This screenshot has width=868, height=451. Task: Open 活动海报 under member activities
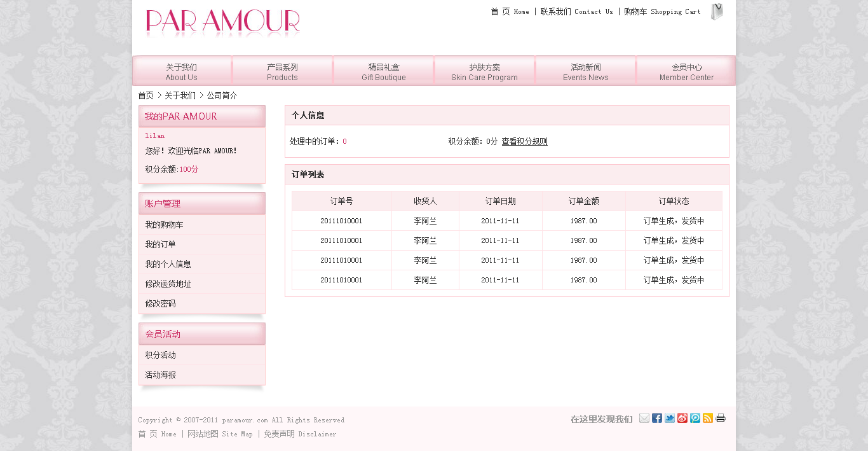160,375
